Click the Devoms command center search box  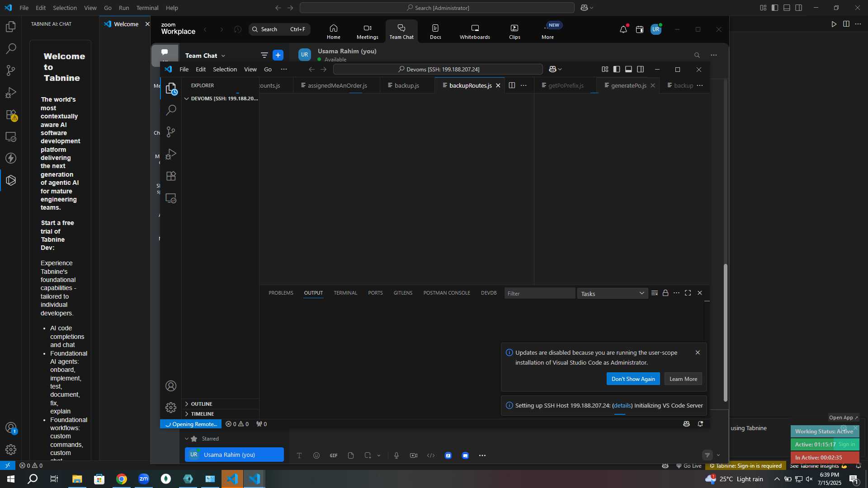coord(438,69)
